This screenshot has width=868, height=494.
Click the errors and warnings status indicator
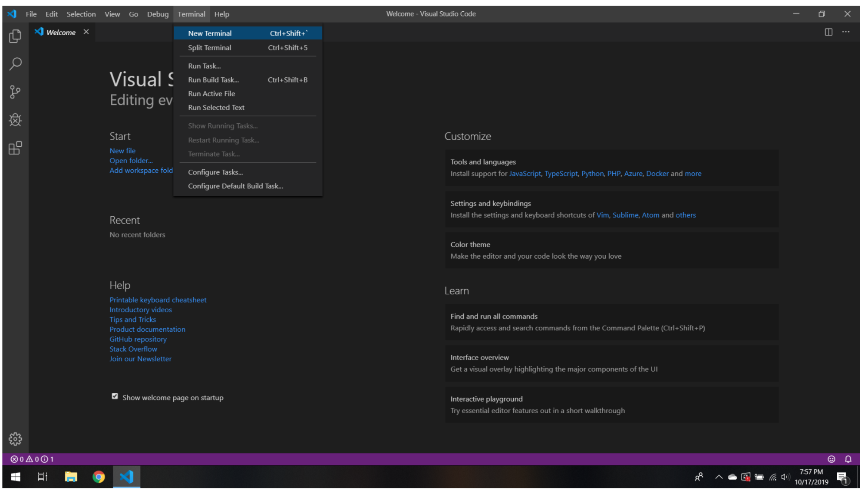pyautogui.click(x=32, y=459)
